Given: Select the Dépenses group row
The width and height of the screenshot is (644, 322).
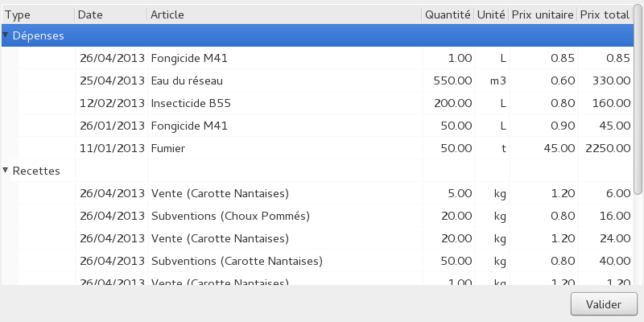Looking at the screenshot, I should [x=317, y=35].
